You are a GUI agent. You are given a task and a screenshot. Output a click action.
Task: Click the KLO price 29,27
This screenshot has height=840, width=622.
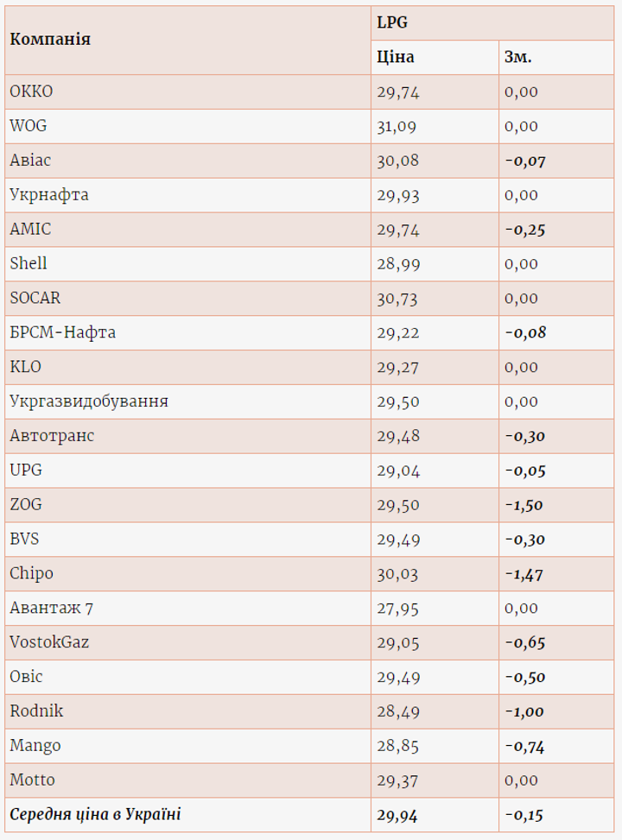(397, 367)
